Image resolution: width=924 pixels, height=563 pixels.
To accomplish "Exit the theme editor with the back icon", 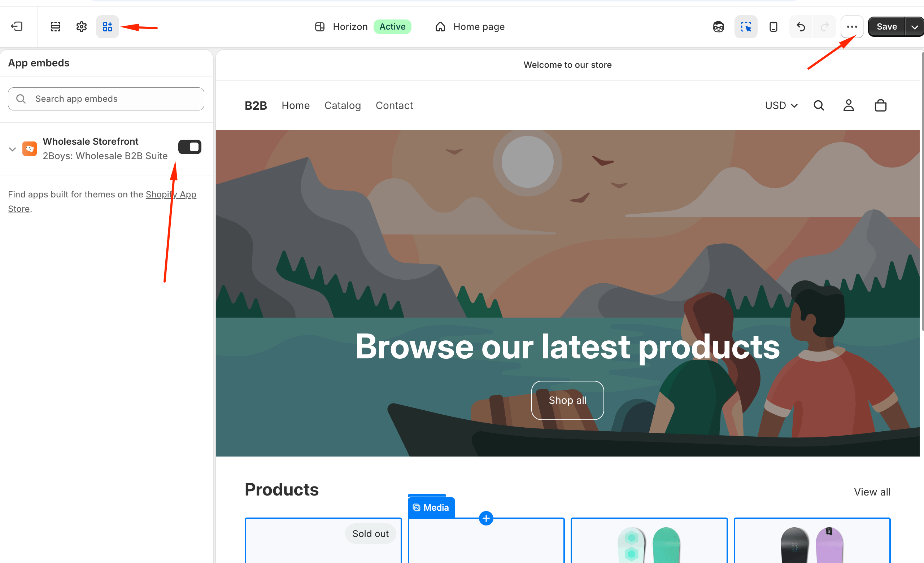I will tap(17, 26).
